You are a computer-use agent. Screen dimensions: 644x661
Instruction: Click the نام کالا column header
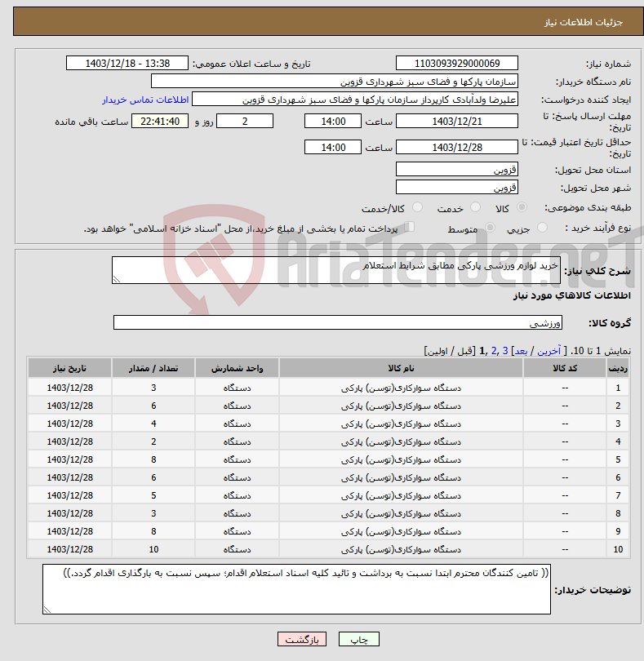click(x=401, y=368)
